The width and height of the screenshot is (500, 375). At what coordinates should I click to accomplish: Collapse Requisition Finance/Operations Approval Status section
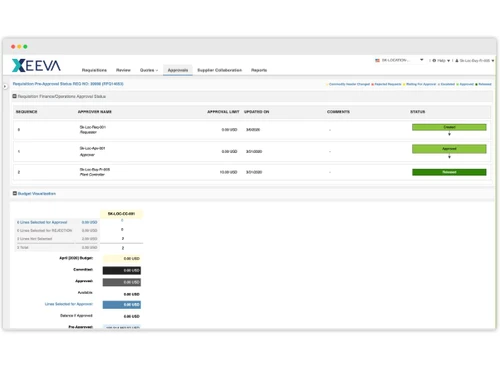(x=14, y=96)
